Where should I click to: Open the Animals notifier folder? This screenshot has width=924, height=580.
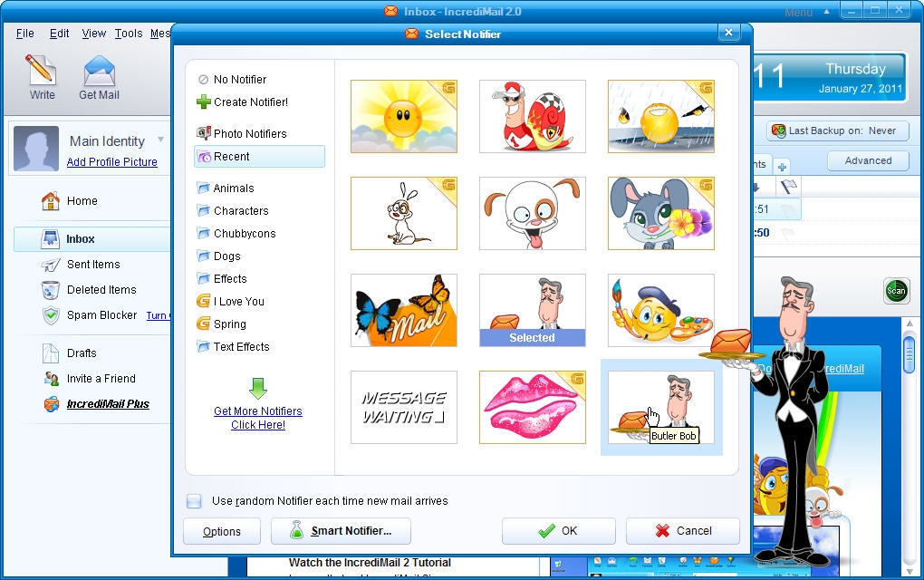coord(226,188)
